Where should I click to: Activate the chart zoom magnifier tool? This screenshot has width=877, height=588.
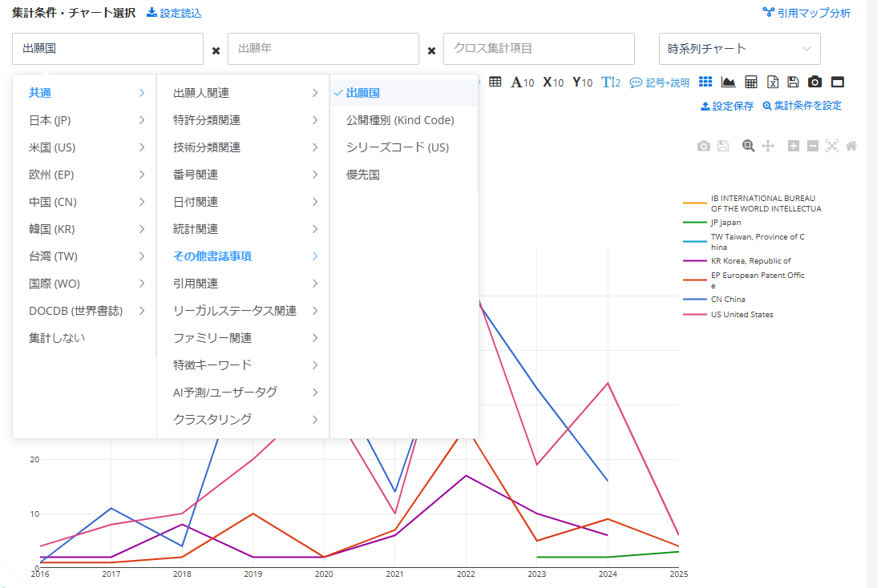(x=748, y=146)
